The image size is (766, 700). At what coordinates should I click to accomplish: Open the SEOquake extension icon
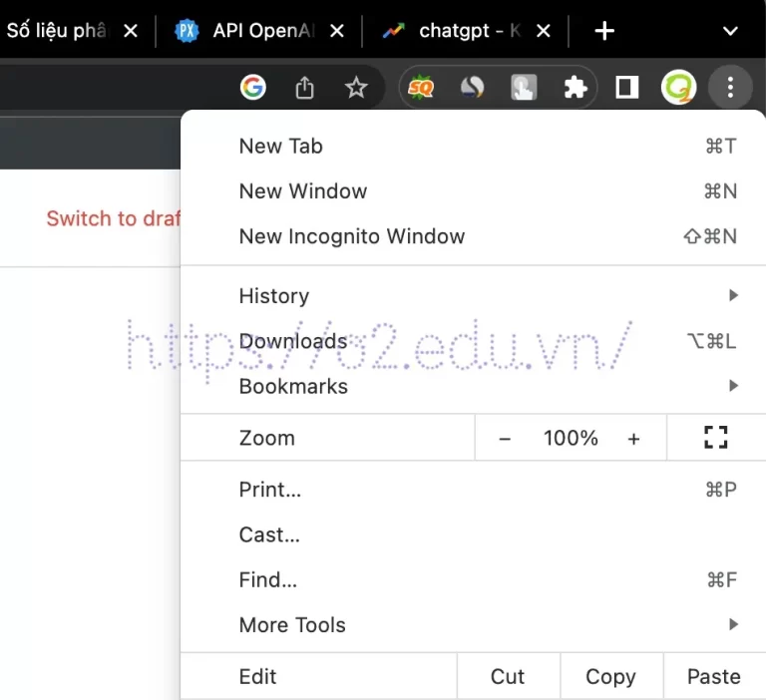click(x=421, y=88)
